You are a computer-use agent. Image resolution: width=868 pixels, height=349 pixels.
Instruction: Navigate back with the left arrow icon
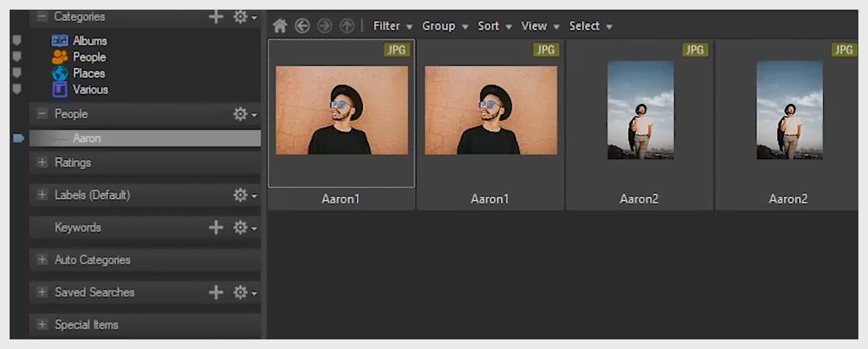point(302,26)
